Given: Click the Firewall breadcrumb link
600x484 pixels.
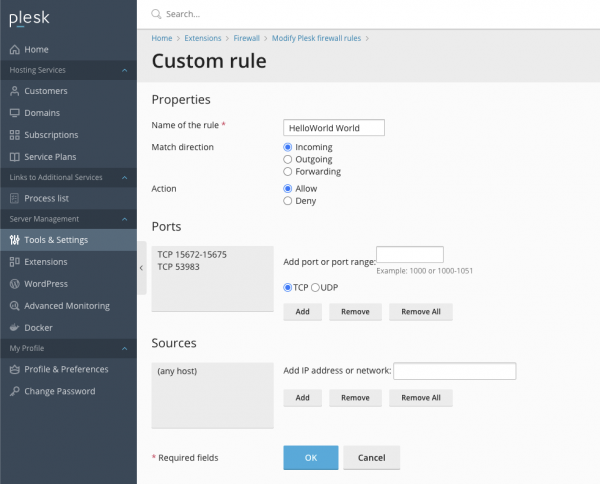Looking at the screenshot, I should coord(246,38).
